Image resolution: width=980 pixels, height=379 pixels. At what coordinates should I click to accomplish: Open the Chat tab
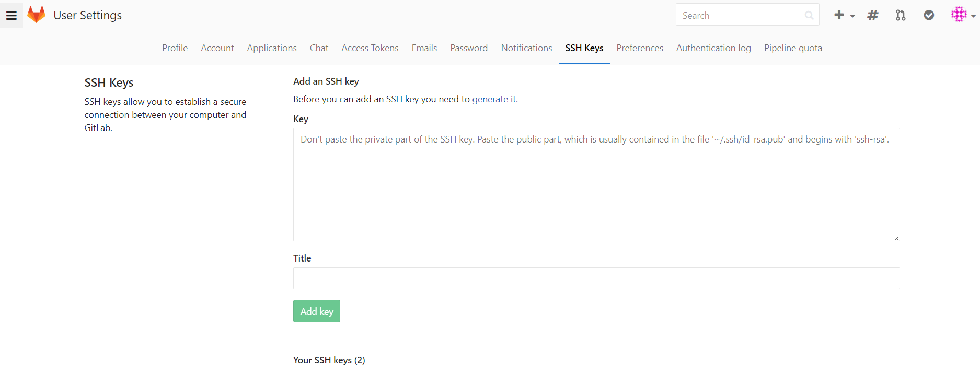point(319,48)
